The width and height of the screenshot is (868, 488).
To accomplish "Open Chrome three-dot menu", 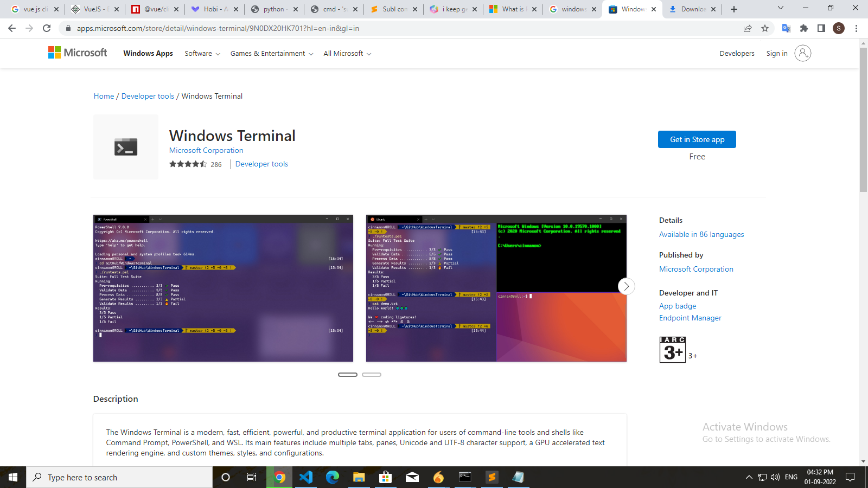I will 856,28.
